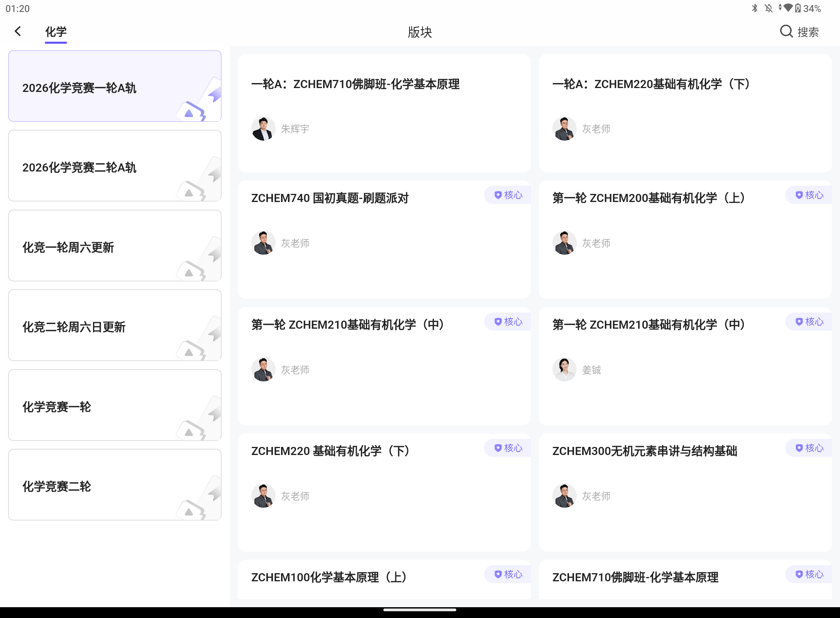Open 第一轮 ZCHEM200基础有机化学（上） course

[x=685, y=239]
